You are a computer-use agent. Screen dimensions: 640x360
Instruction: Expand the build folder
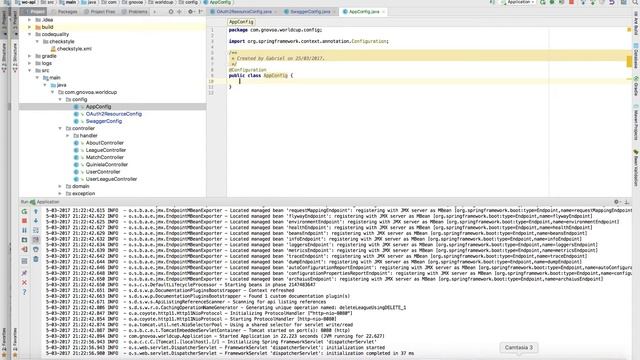[29, 27]
